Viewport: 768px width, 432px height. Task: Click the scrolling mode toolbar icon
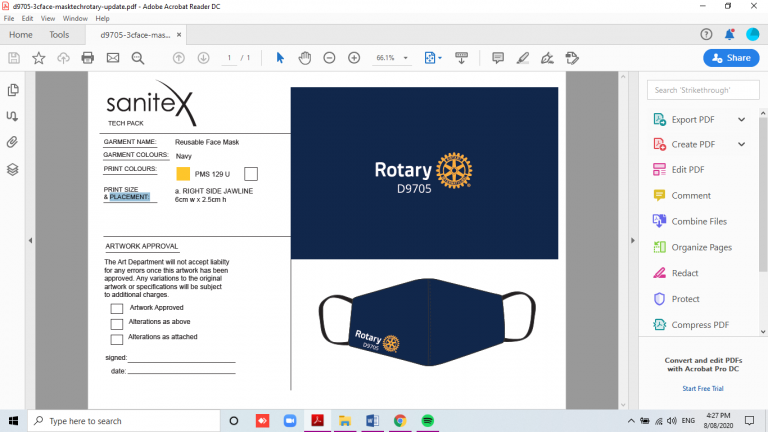(461, 58)
